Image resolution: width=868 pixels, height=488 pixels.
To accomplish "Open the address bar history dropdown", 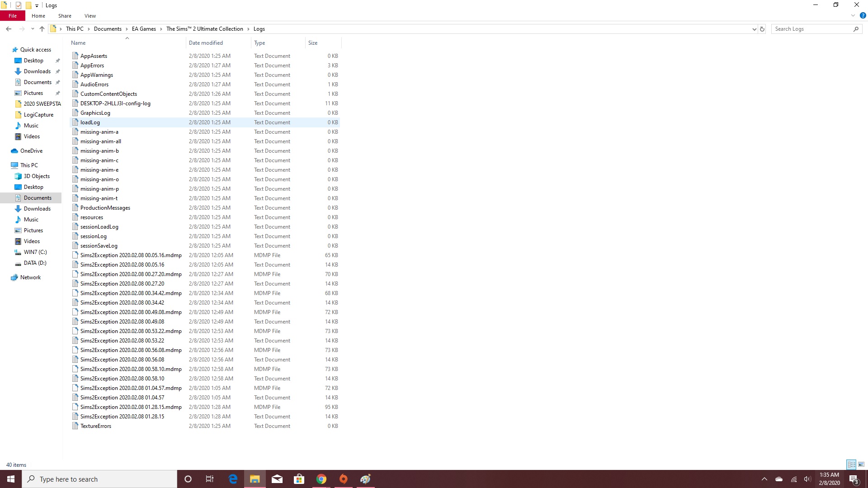I will tap(754, 29).
